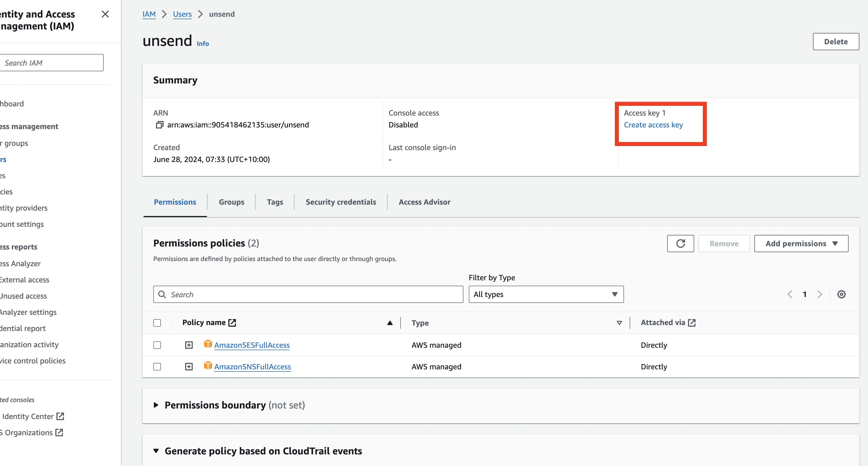Expand the AmazonSNSFullAccess policy row
Screen dimensions: 868x466
pos(189,367)
